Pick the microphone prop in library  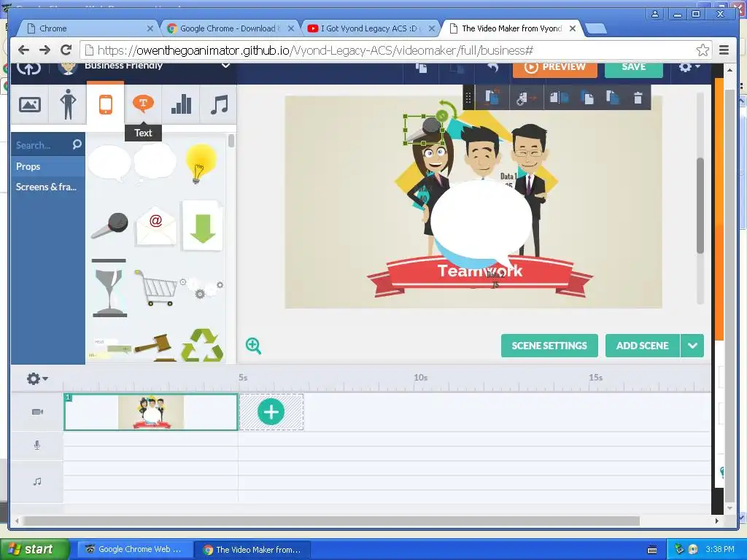click(x=110, y=226)
